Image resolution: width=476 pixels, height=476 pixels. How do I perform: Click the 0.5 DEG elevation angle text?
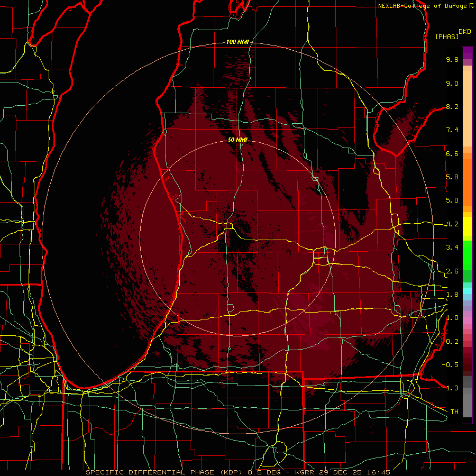click(264, 472)
